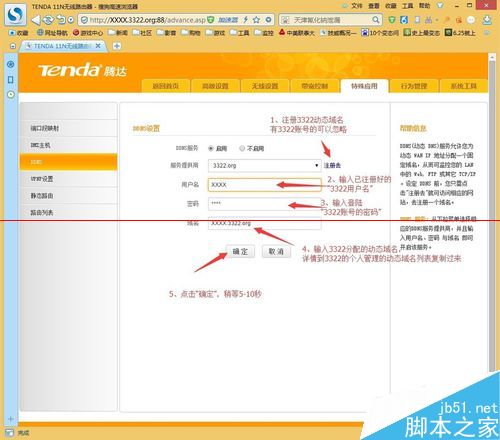Open the 新闻 bookmark folder
500x440 pixels.
[118, 33]
